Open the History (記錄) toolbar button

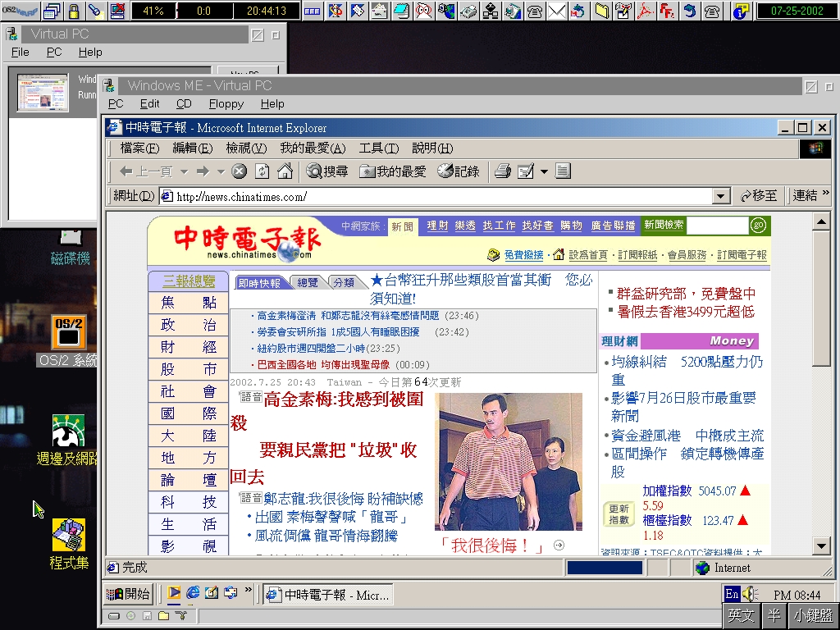tap(458, 171)
